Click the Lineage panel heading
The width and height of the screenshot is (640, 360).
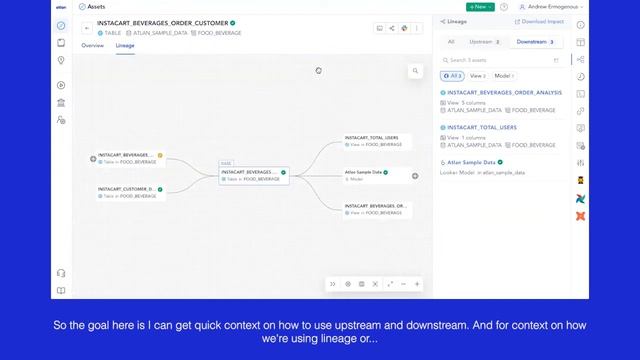[x=453, y=22]
